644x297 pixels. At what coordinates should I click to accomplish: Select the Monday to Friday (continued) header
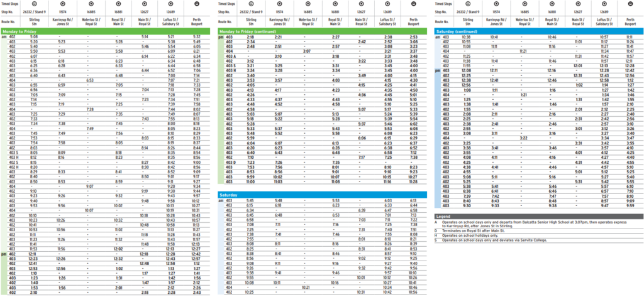click(x=320, y=31)
